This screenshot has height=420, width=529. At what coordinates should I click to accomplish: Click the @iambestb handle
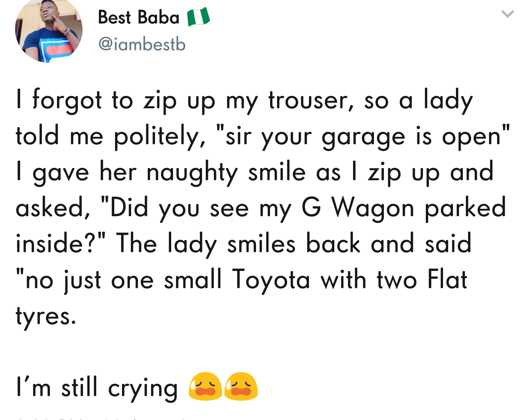click(142, 44)
